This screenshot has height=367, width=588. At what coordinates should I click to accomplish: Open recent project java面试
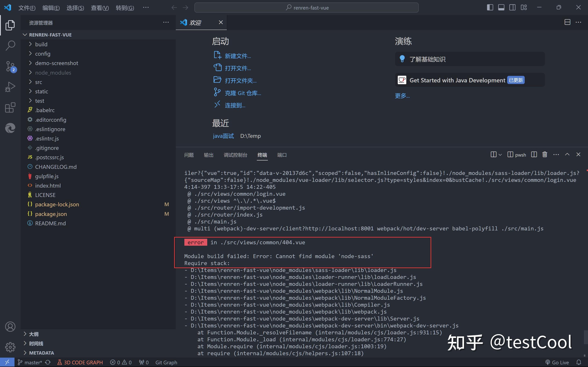tap(223, 136)
